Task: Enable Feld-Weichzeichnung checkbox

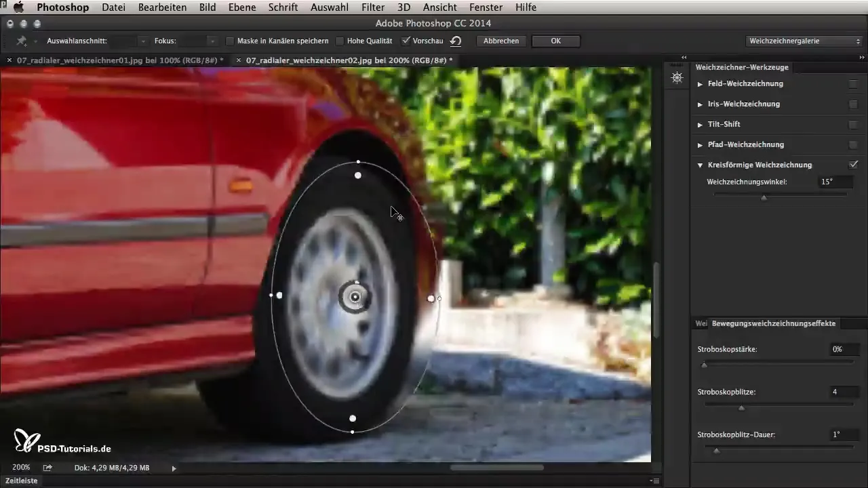Action: (x=853, y=84)
